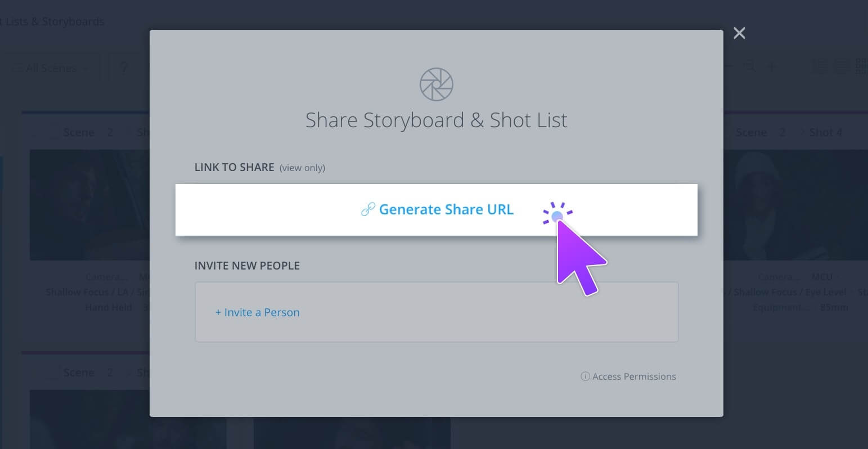Viewport: 868px width, 449px height.
Task: Click the "MCU" camera value under Shot 4
Action: point(822,277)
